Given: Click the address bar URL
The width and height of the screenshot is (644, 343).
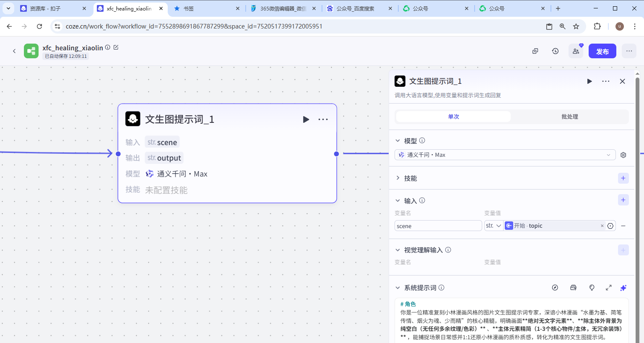Looking at the screenshot, I should click(194, 26).
